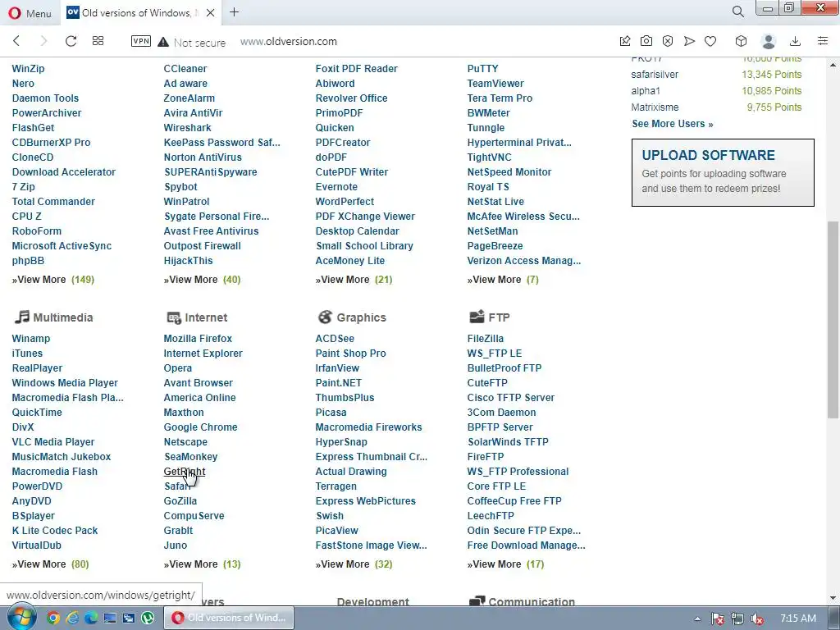
Task: Open the IrfanView link
Action: (337, 368)
